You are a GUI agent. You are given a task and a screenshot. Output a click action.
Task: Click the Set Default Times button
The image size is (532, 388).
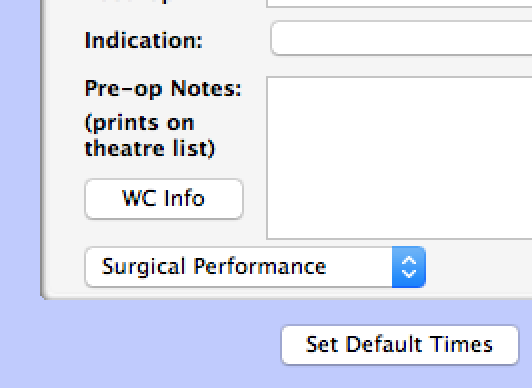coord(400,345)
